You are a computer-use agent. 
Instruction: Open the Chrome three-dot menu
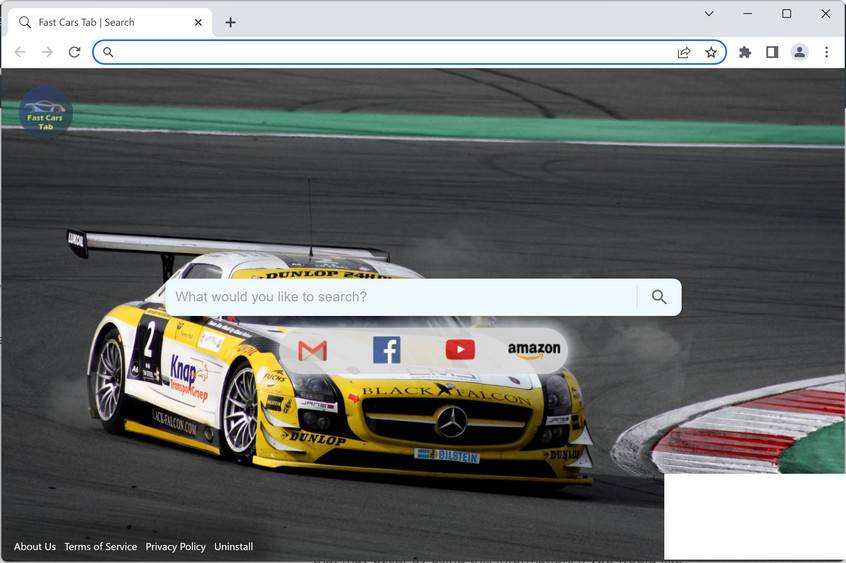coord(827,52)
